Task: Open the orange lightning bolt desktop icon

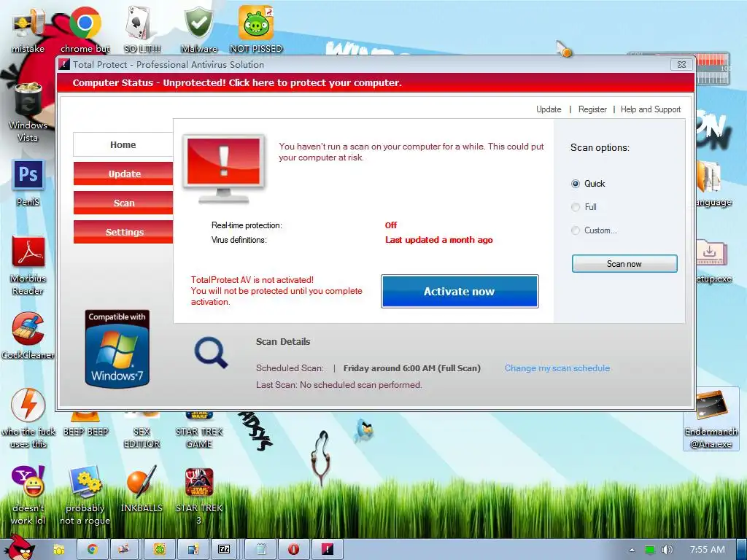Action: point(28,418)
